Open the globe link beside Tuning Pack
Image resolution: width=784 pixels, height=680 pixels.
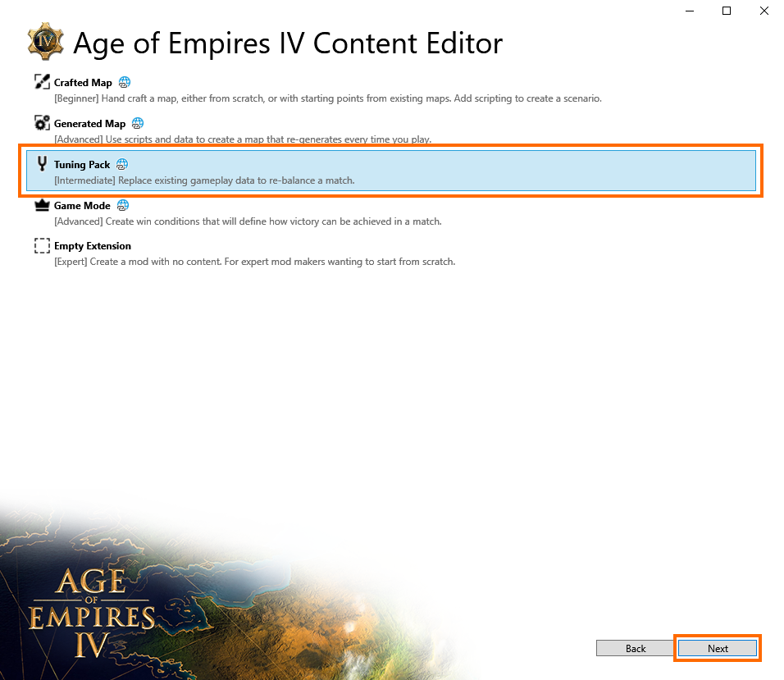point(122,164)
